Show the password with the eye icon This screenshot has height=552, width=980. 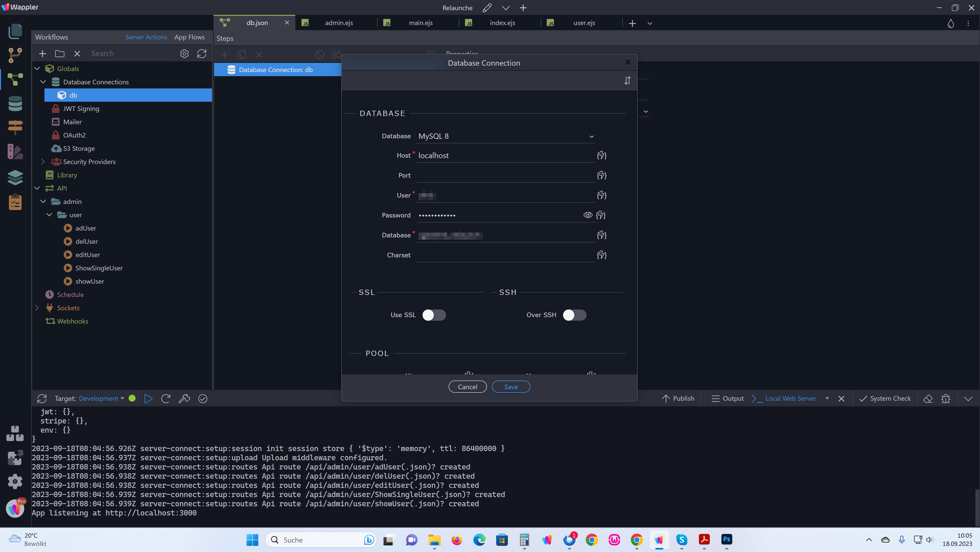click(588, 215)
